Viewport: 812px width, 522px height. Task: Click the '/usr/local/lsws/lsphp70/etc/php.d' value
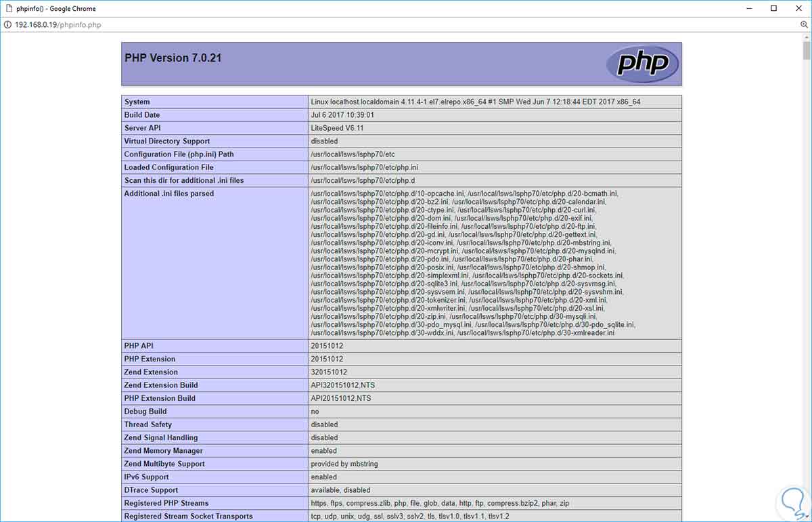(363, 181)
